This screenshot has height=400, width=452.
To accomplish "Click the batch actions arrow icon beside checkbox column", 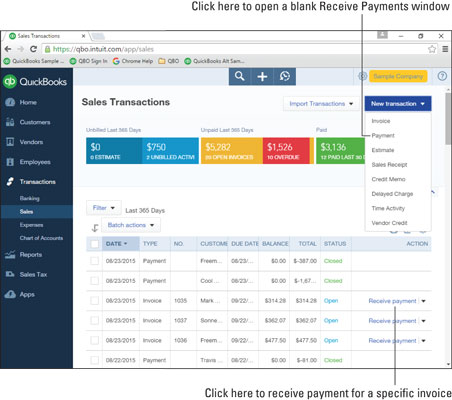I will (95, 228).
